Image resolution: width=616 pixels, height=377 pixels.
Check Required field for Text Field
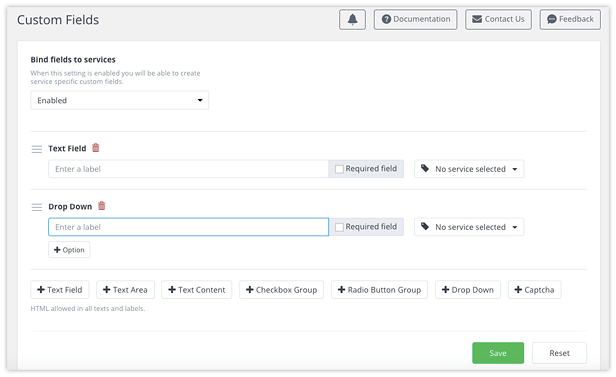point(339,169)
